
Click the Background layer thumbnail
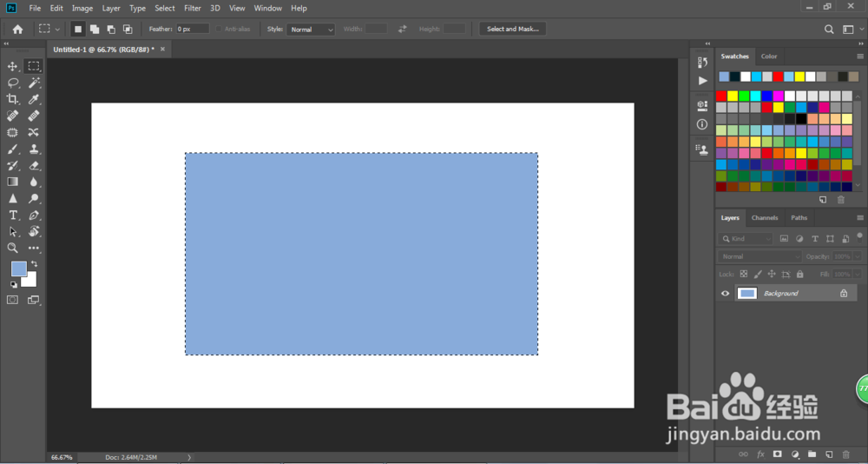(747, 293)
